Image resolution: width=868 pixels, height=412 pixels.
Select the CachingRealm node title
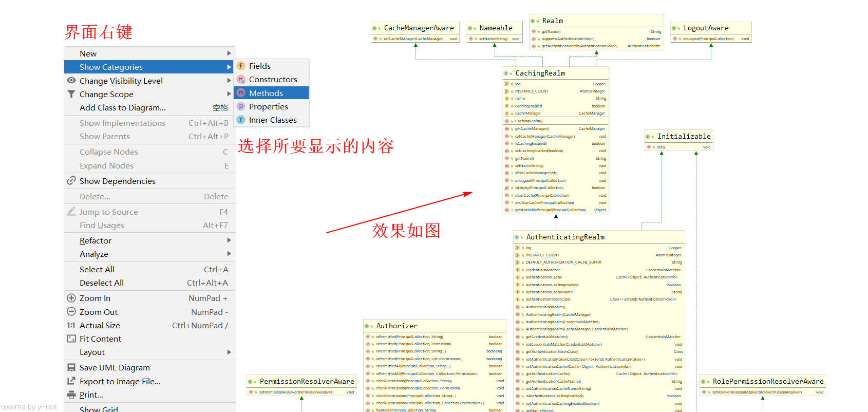[x=540, y=73]
